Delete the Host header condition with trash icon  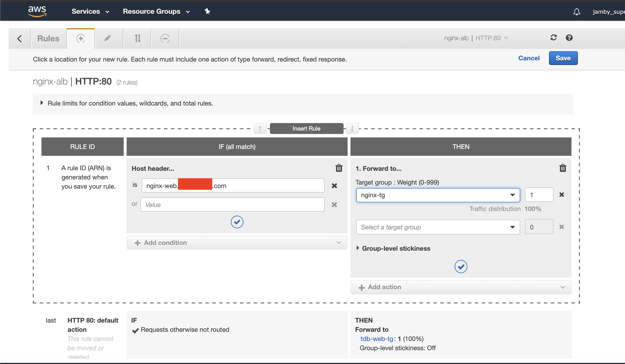339,168
